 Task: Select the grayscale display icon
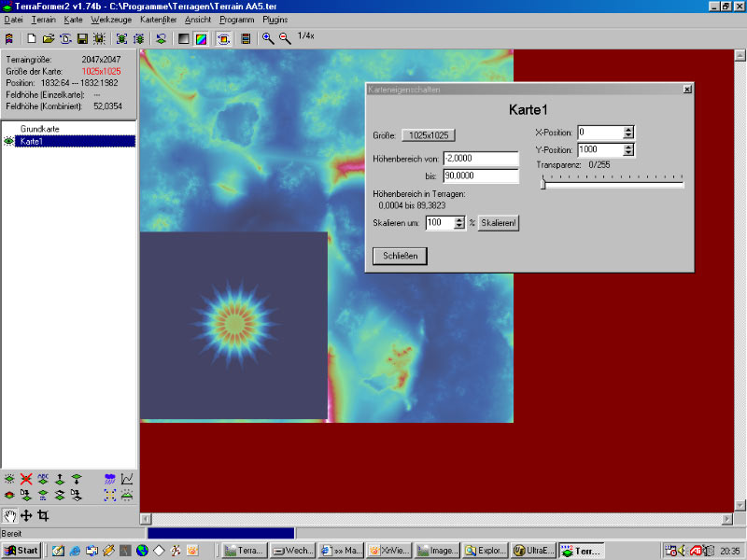(x=184, y=38)
